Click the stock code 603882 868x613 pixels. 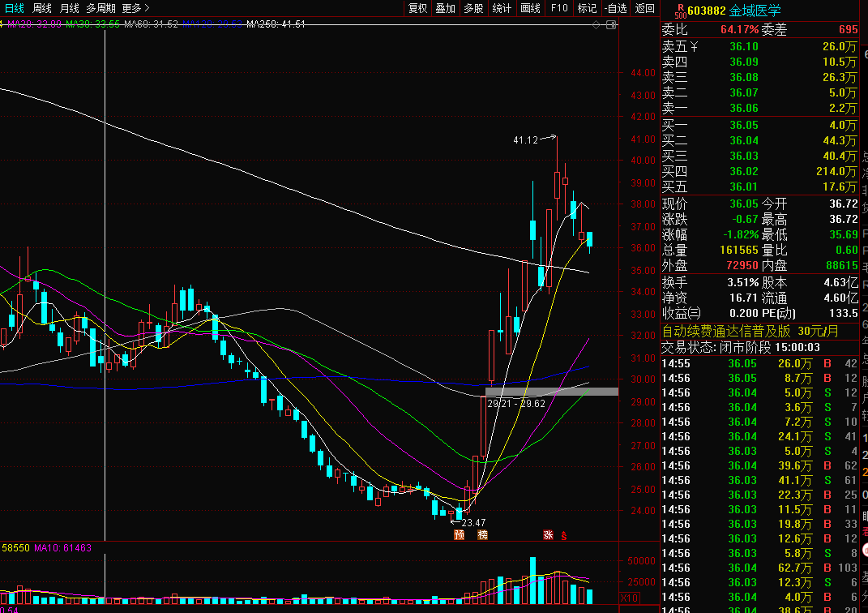point(707,11)
